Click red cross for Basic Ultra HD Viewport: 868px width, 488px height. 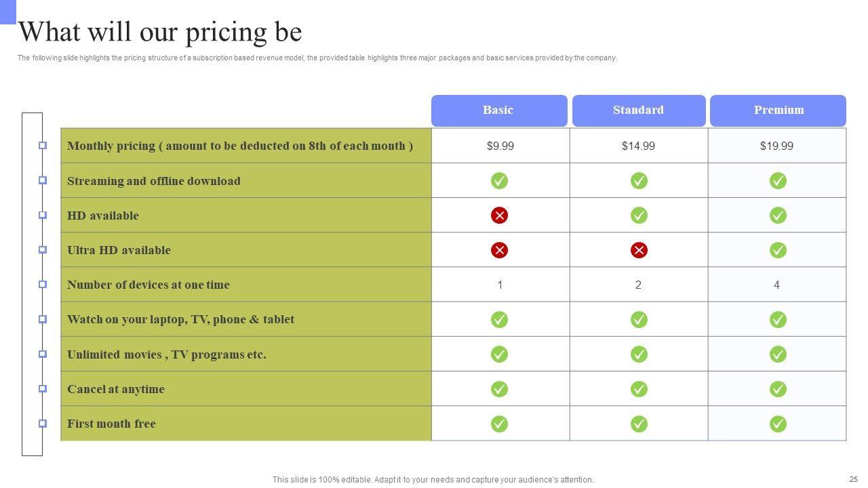tap(499, 250)
